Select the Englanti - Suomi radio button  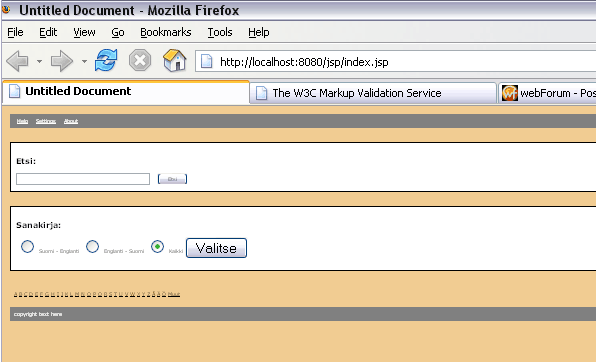(92, 246)
